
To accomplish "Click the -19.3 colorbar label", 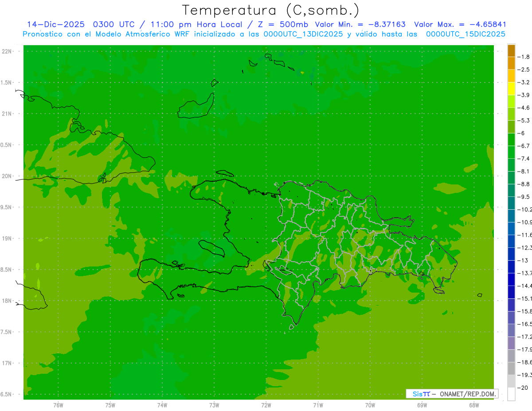I will click(x=524, y=375).
